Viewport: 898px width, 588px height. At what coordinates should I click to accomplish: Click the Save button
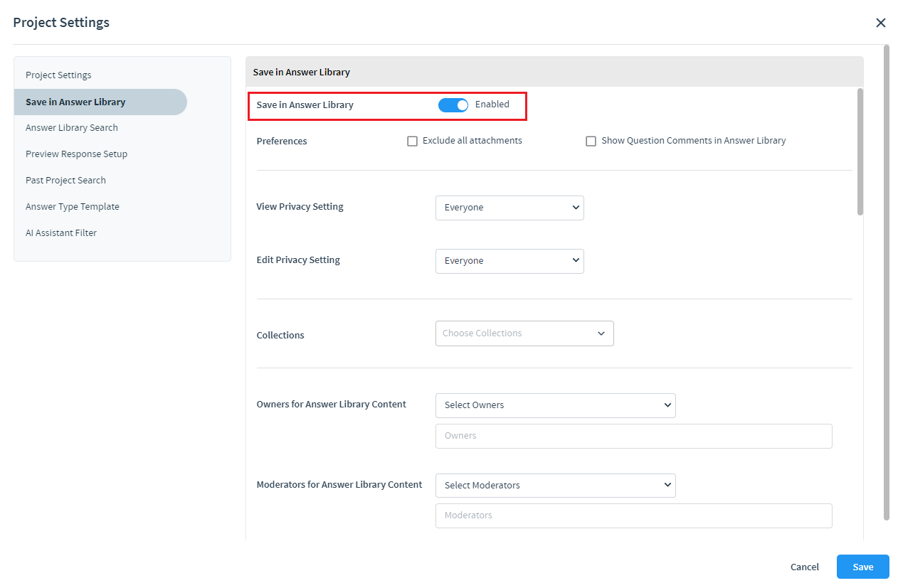tap(863, 567)
